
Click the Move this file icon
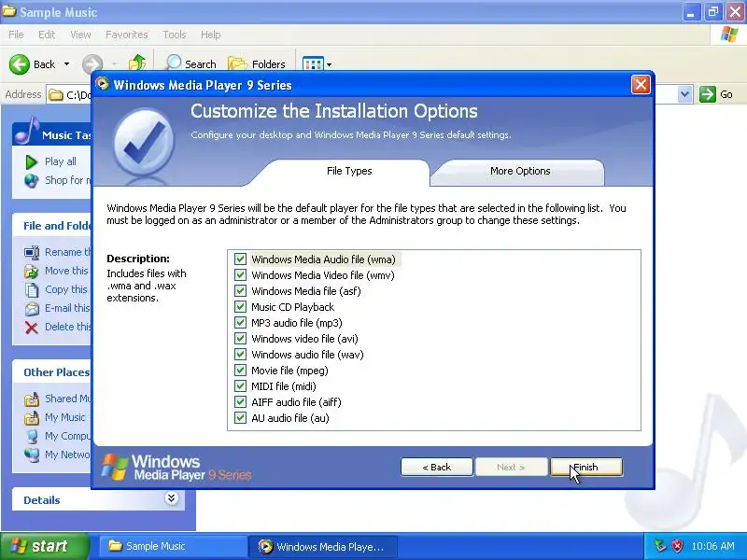click(32, 271)
